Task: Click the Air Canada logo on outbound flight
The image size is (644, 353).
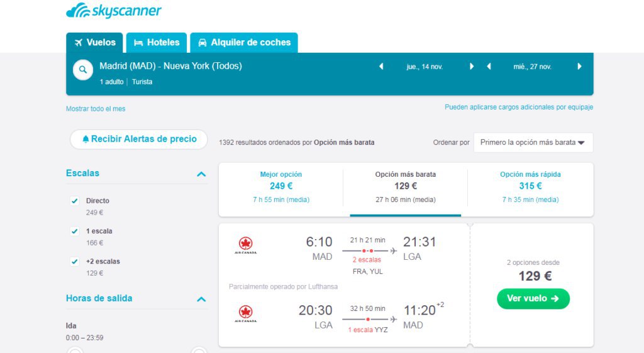Action: [x=246, y=245]
